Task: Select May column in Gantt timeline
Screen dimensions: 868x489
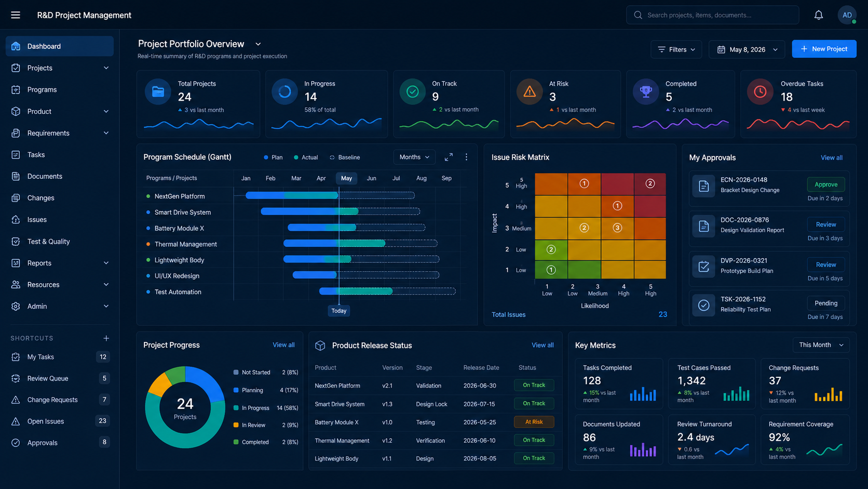Action: coord(346,178)
